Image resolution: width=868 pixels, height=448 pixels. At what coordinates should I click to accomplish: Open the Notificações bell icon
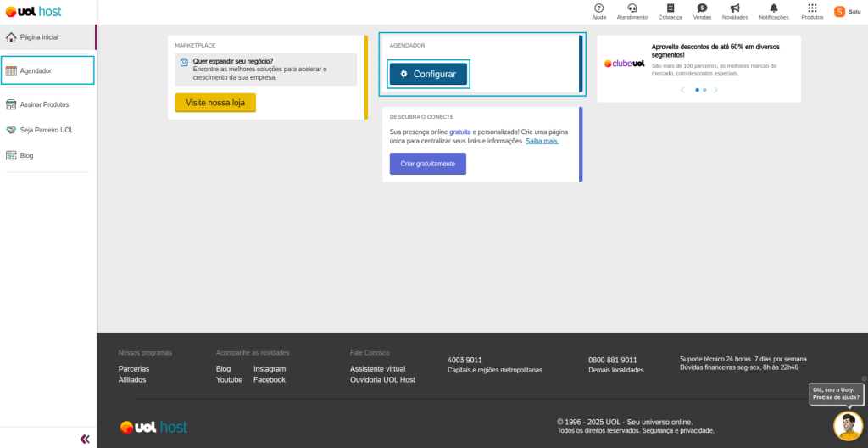tap(773, 8)
